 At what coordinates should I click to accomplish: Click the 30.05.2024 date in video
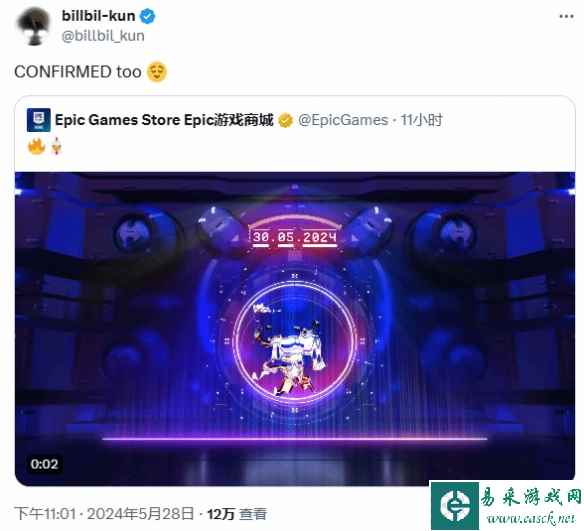tap(295, 237)
